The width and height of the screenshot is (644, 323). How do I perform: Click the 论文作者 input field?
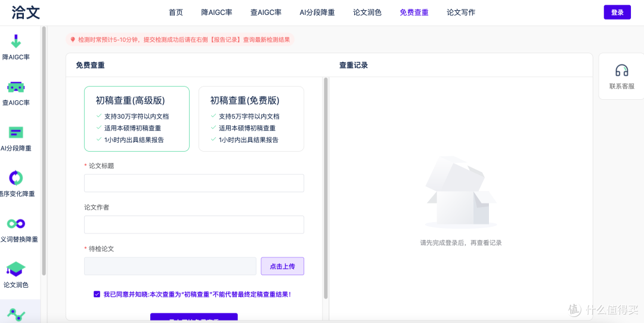coord(194,224)
